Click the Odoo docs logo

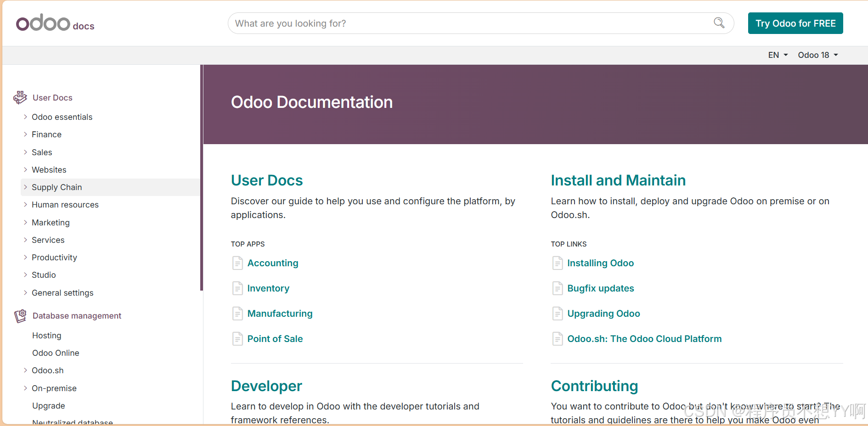(55, 22)
